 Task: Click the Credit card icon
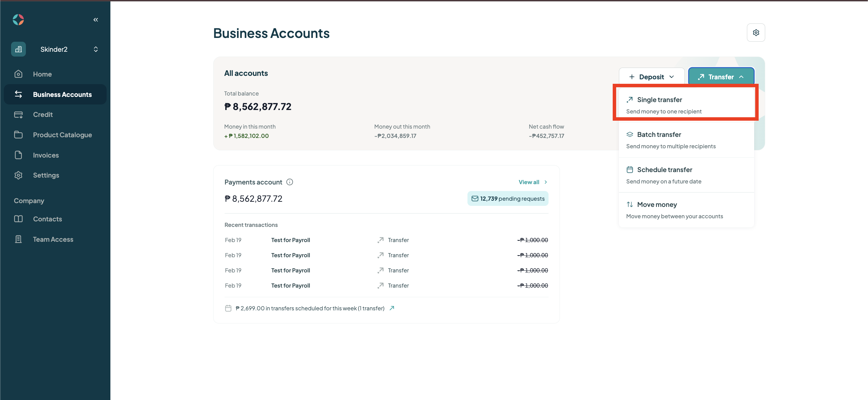(x=18, y=114)
